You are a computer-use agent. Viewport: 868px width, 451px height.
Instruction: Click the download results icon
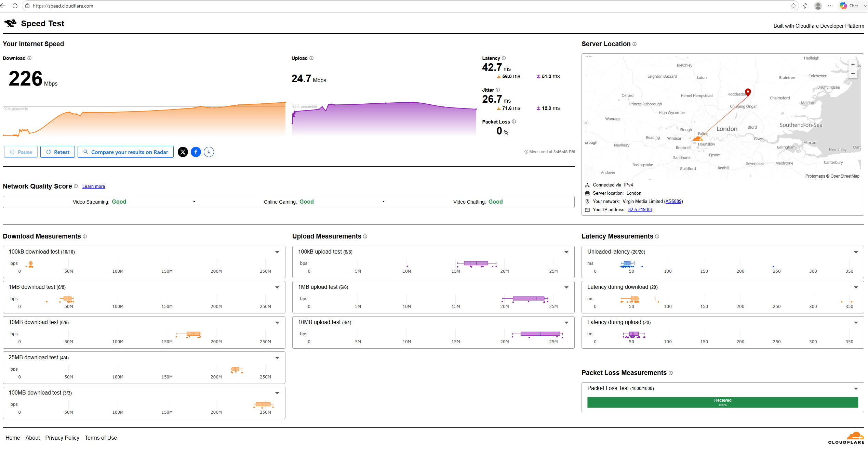[209, 152]
